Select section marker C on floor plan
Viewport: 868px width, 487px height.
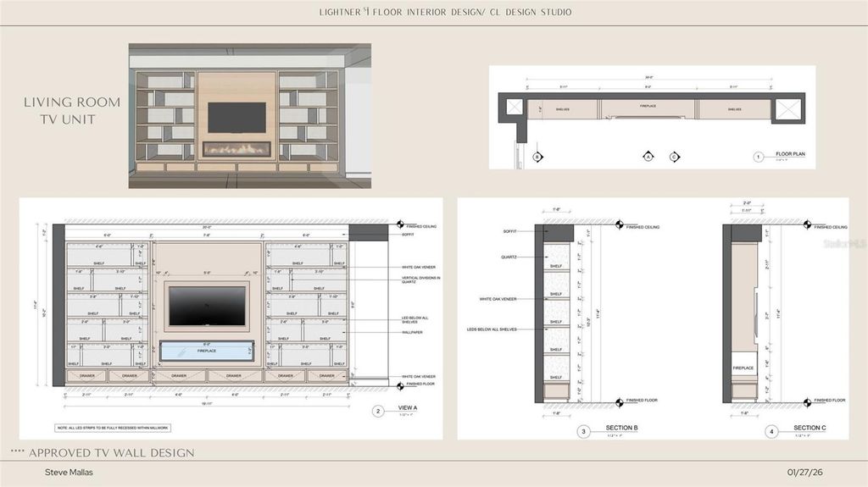(x=674, y=158)
